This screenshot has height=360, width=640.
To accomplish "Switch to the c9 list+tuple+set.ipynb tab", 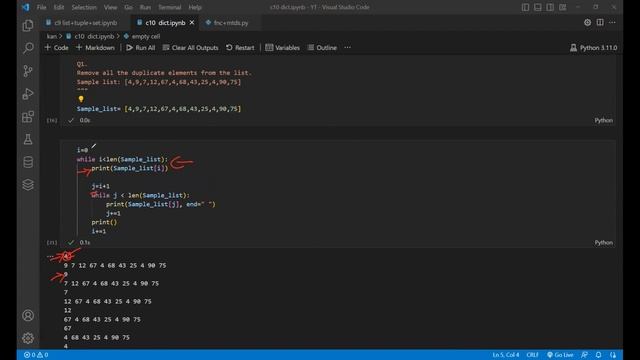I will tap(85, 23).
